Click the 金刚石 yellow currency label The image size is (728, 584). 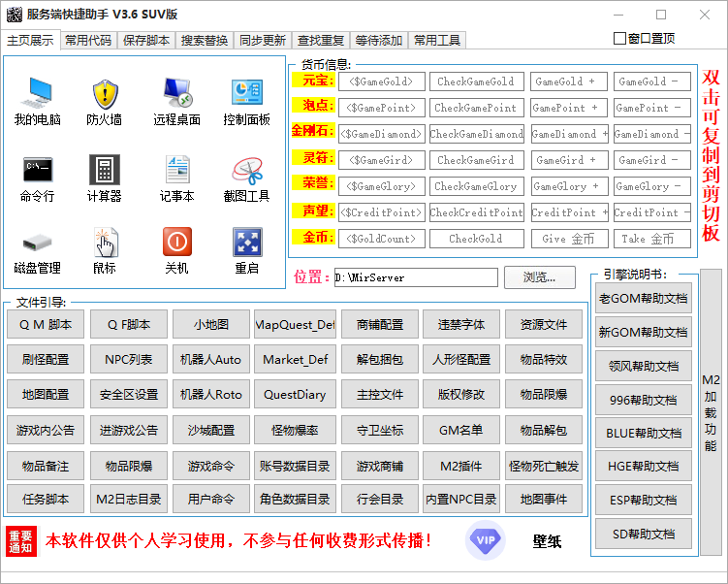coord(313,131)
